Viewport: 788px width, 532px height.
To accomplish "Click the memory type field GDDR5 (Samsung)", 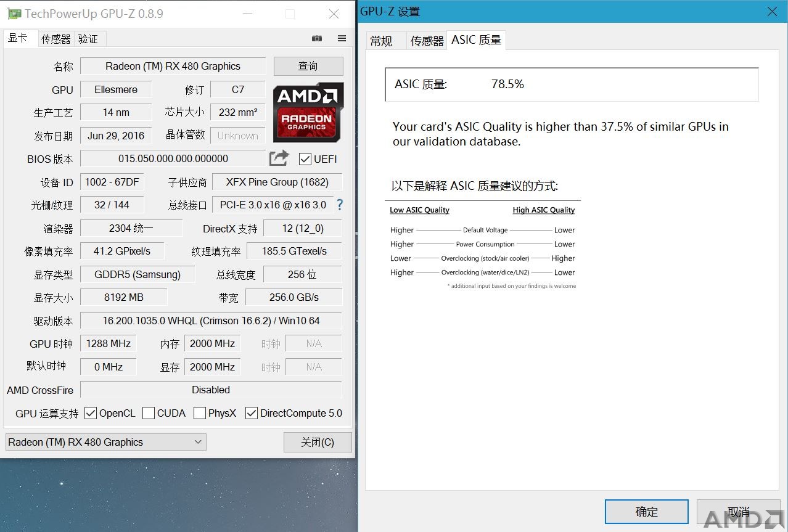I will click(137, 274).
